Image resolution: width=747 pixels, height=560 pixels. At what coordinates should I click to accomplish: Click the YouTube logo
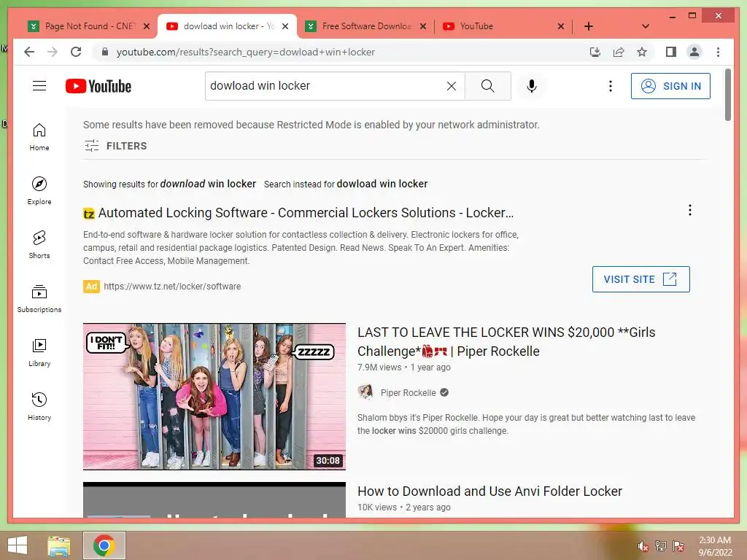(98, 86)
